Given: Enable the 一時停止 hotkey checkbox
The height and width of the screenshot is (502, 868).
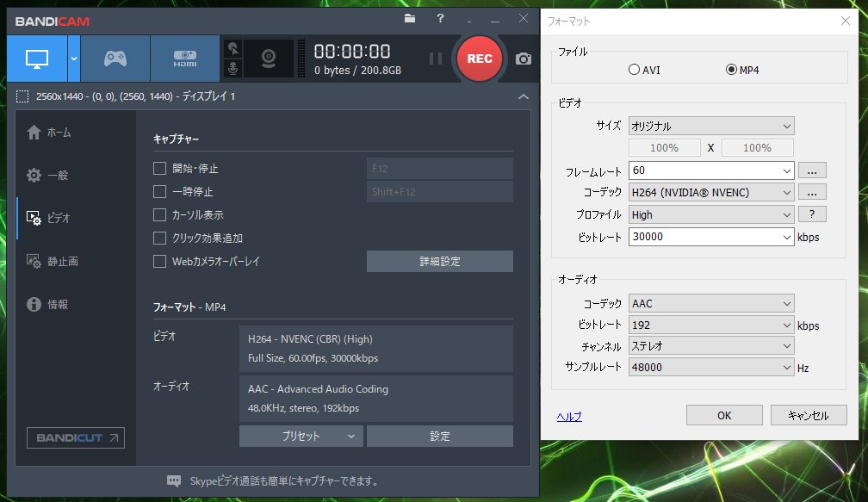Looking at the screenshot, I should (x=159, y=191).
